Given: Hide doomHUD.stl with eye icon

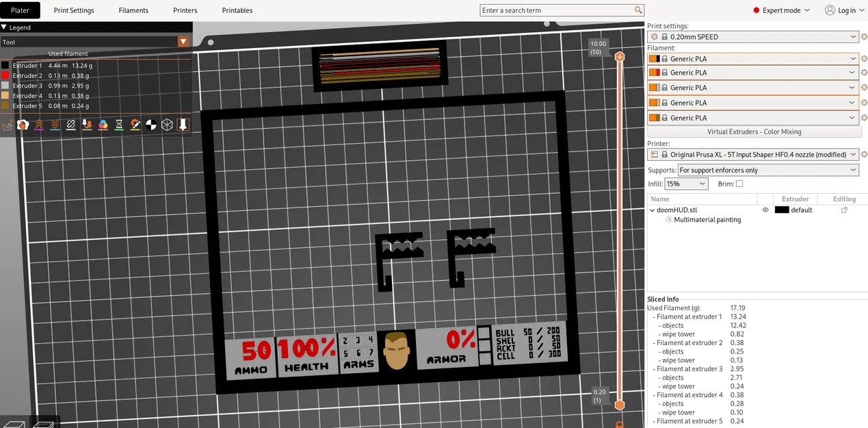Looking at the screenshot, I should [x=765, y=210].
